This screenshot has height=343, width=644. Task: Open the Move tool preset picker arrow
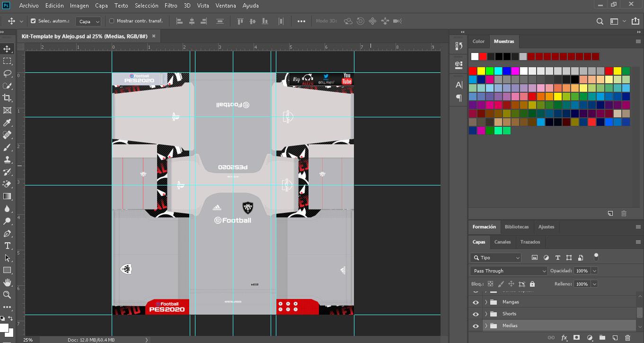coord(21,22)
